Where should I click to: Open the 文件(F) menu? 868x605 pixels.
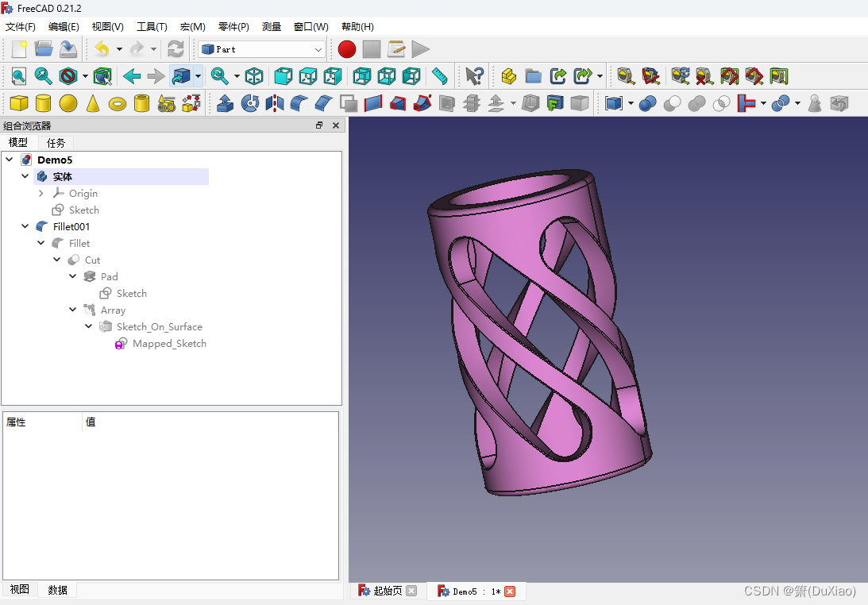coord(21,26)
